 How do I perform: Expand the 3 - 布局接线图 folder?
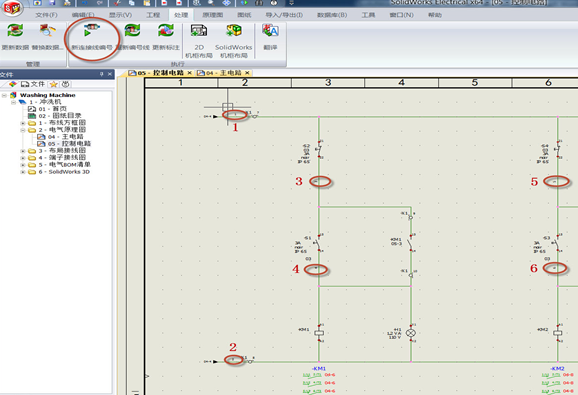pyautogui.click(x=23, y=151)
